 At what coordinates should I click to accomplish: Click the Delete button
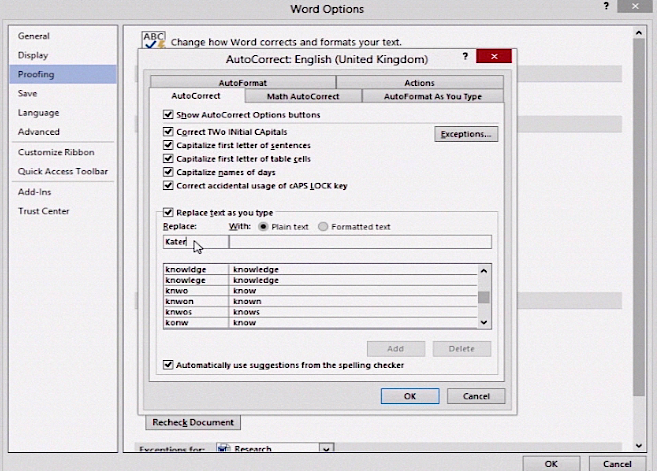point(461,349)
